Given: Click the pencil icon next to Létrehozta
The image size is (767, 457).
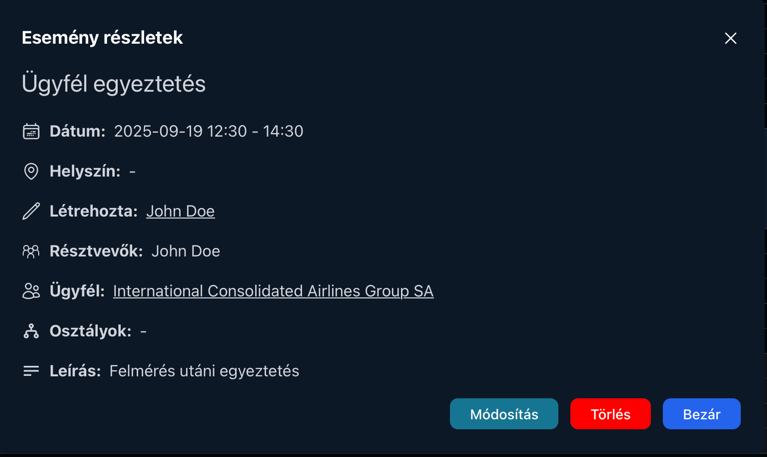Looking at the screenshot, I should point(31,211).
